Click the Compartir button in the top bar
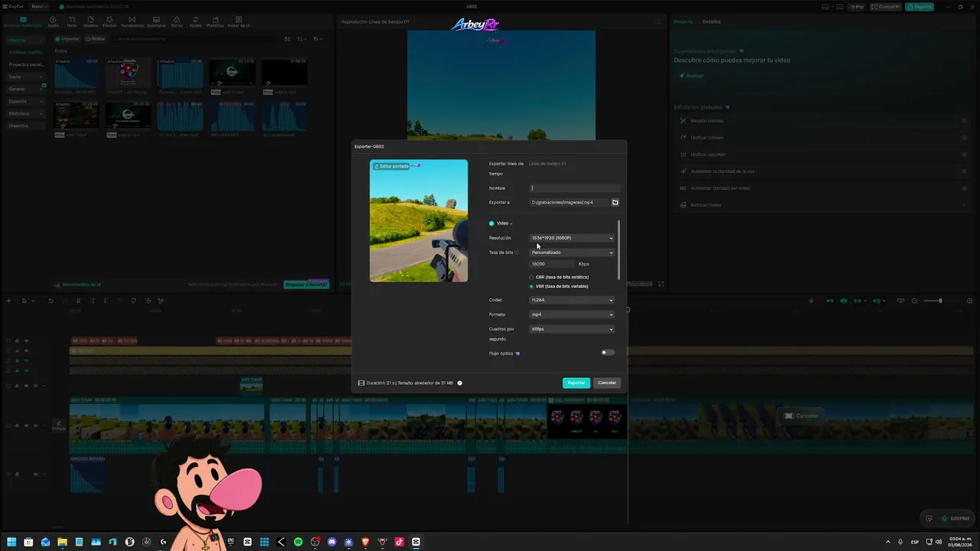 click(886, 7)
